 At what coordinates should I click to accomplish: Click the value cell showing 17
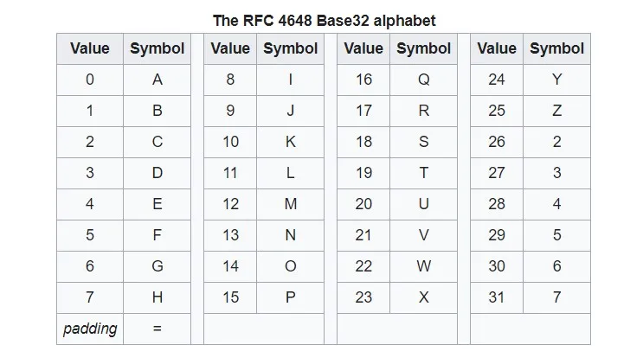click(363, 111)
